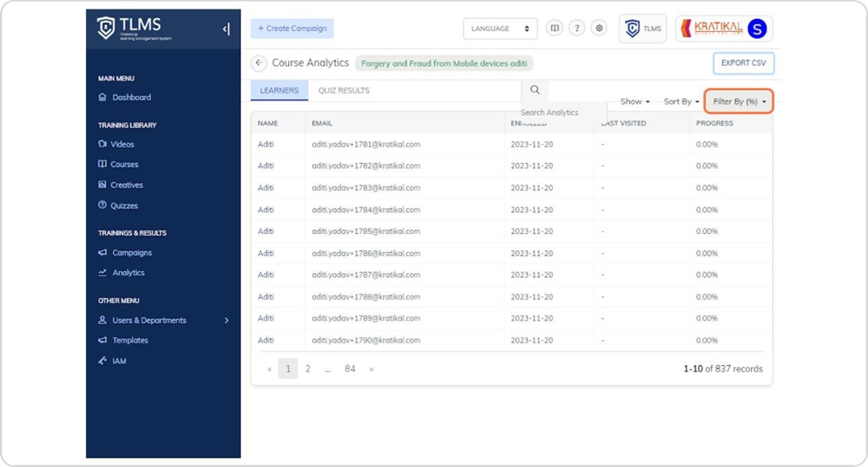This screenshot has height=467, width=868.
Task: Open settings gear icon in header
Action: [599, 28]
